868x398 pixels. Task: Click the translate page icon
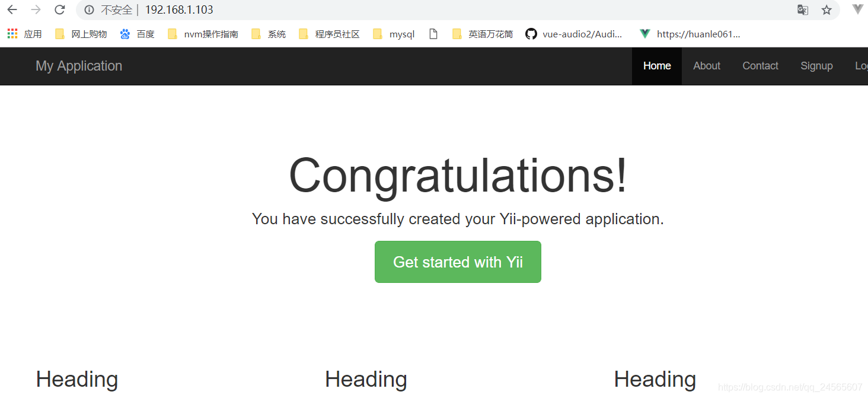point(802,10)
